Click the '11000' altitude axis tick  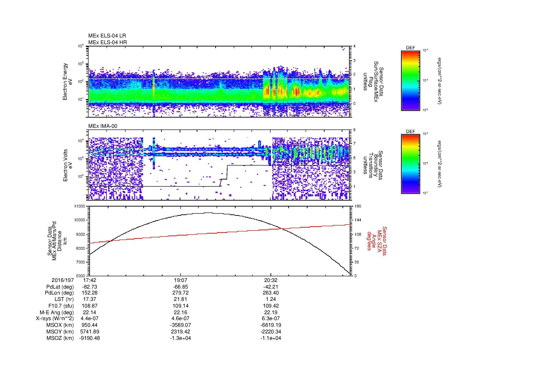coord(80,206)
